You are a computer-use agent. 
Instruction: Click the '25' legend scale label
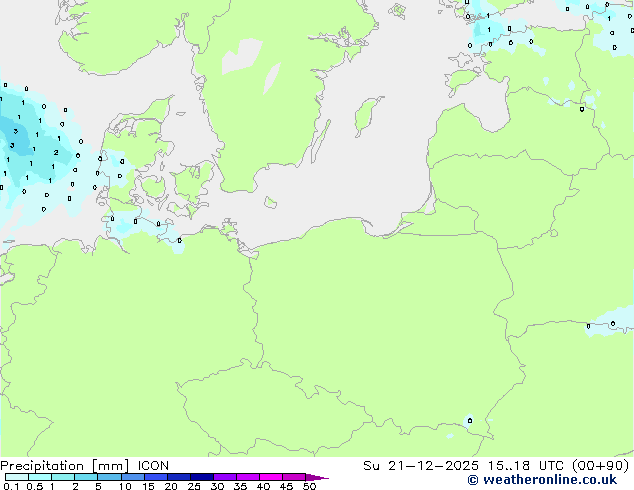194,486
